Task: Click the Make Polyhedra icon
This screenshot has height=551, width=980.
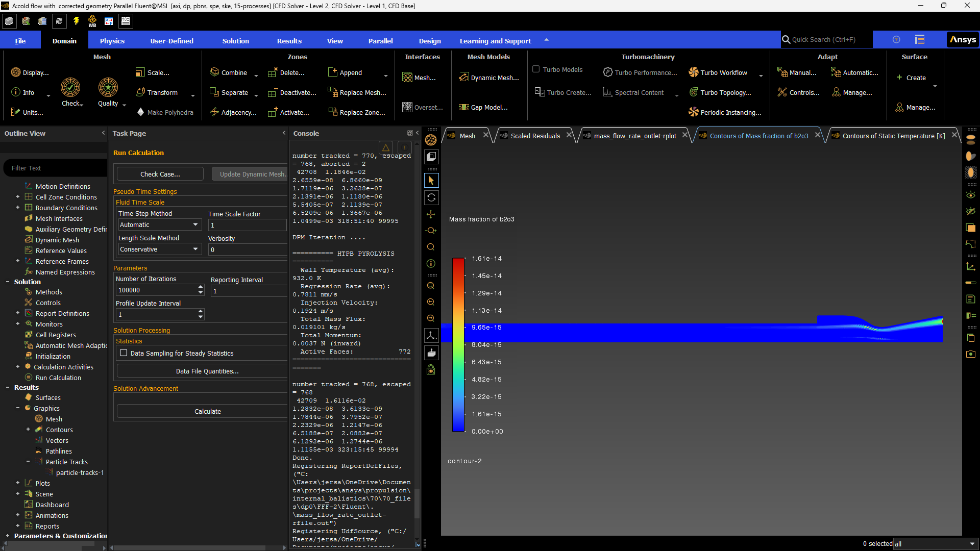Action: coord(141,112)
